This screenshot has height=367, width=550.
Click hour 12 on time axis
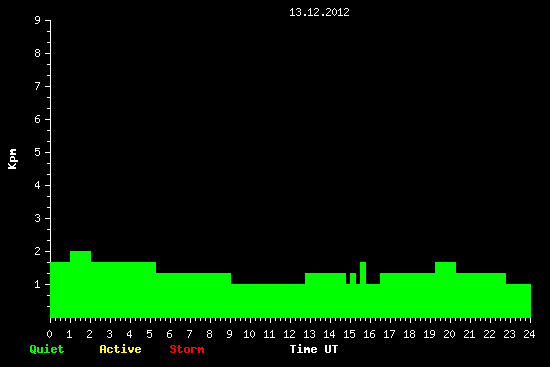pyautogui.click(x=289, y=334)
